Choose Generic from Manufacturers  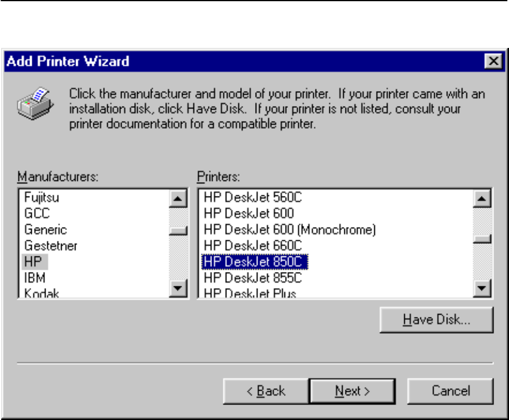(x=46, y=229)
